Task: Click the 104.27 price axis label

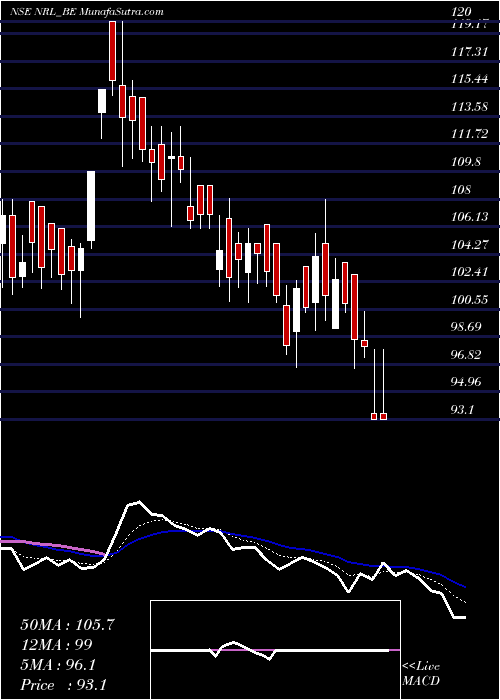Action: click(469, 245)
